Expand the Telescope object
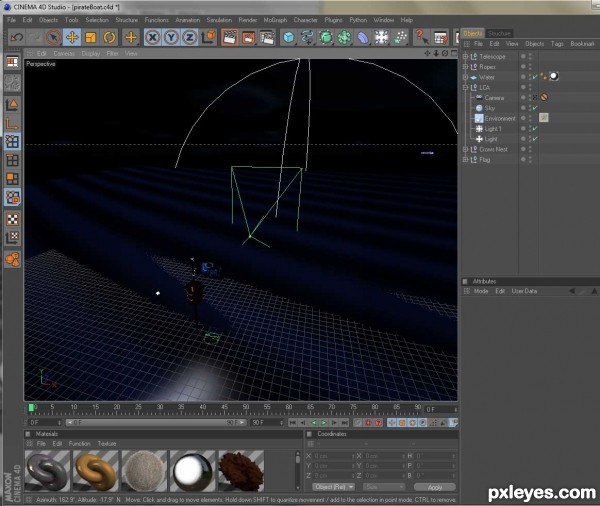The image size is (600, 506). pyautogui.click(x=465, y=57)
